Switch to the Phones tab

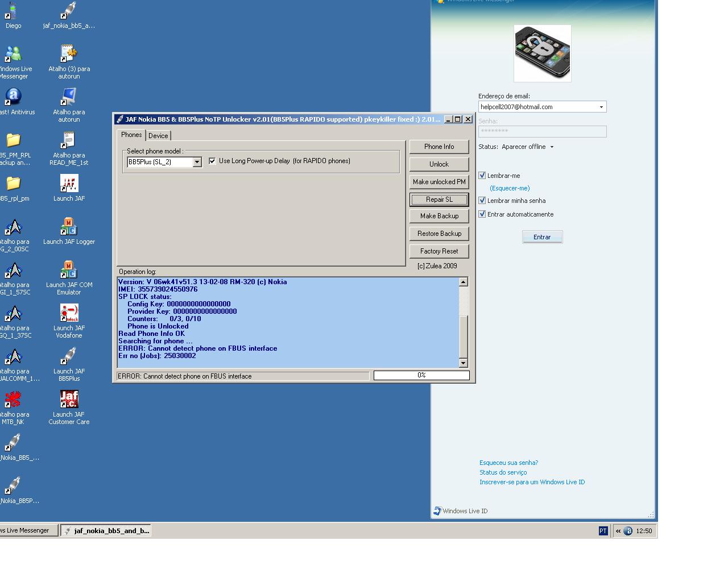pos(131,135)
